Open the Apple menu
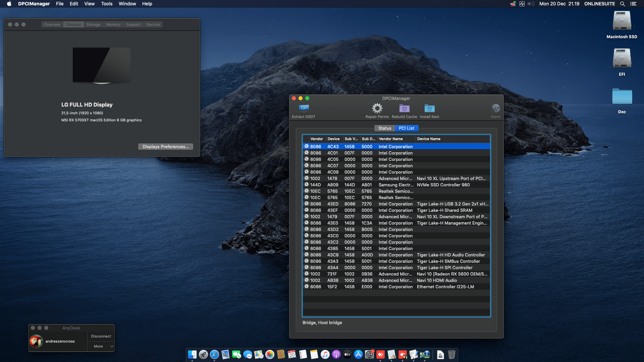 pos(9,4)
